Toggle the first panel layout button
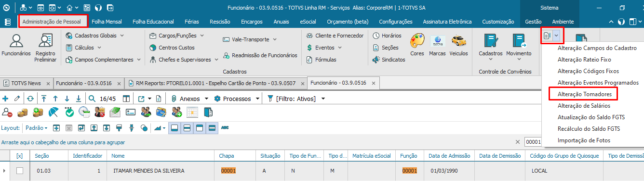Viewport: 644px width, 188px height. (174, 128)
